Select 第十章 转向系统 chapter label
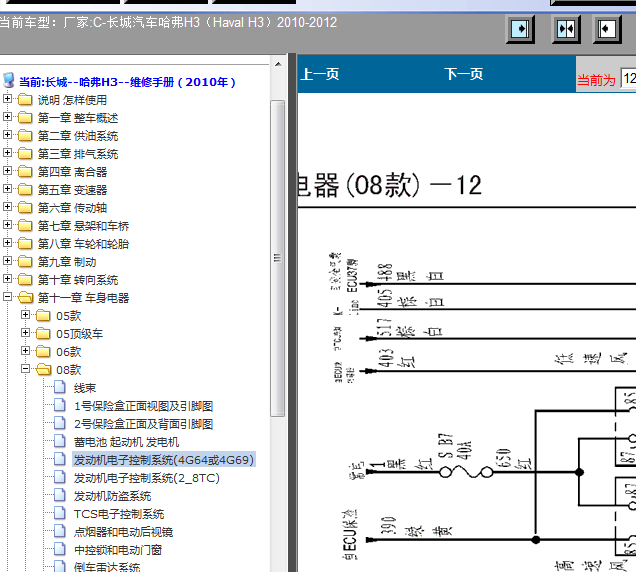636x572 pixels. point(78,280)
